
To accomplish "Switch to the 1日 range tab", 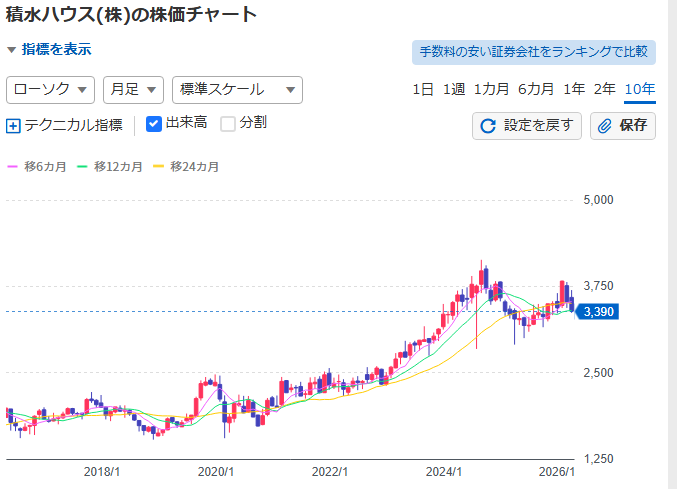I will point(423,89).
